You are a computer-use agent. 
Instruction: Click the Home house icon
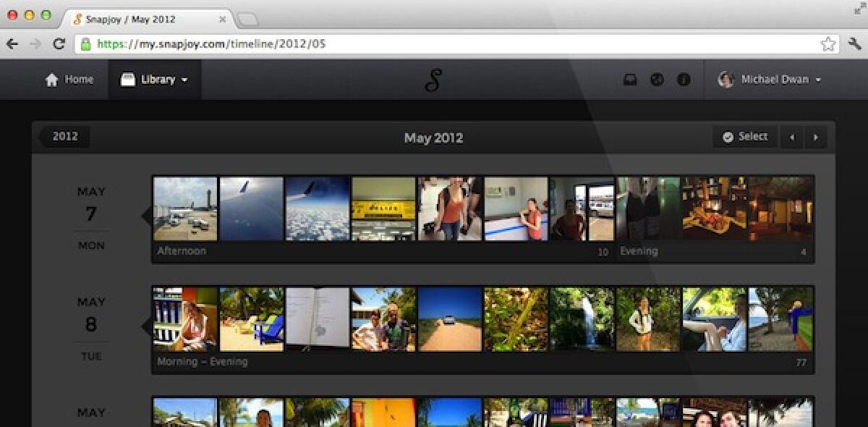tap(51, 80)
